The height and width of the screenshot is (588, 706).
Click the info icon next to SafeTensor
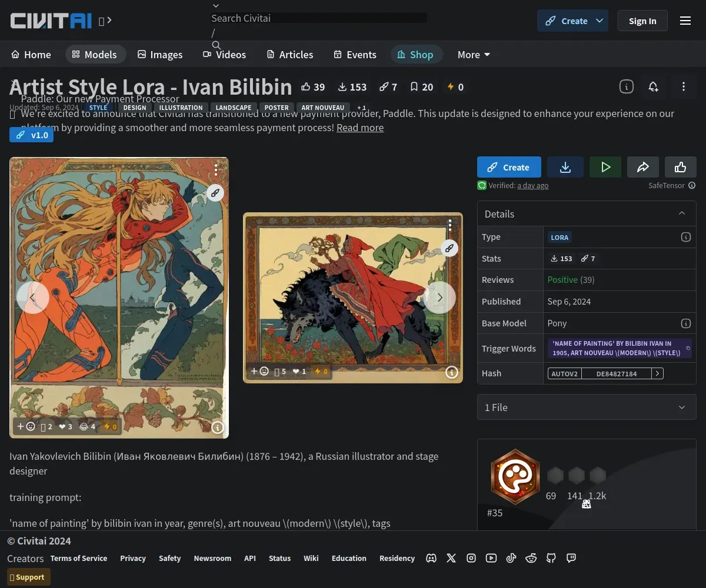coord(692,185)
